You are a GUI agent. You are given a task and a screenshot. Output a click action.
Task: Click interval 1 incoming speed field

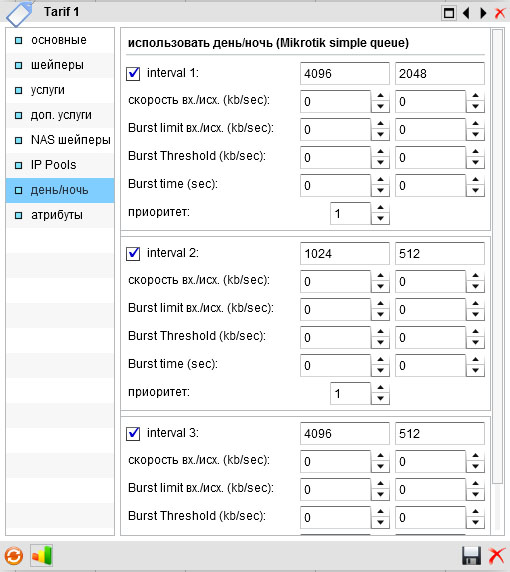[x=336, y=101]
